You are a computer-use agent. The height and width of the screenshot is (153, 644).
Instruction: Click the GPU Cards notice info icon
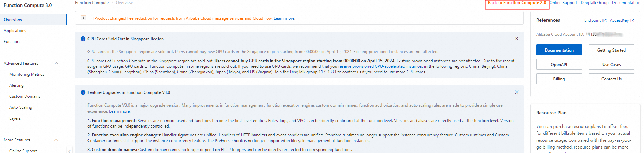83,39
